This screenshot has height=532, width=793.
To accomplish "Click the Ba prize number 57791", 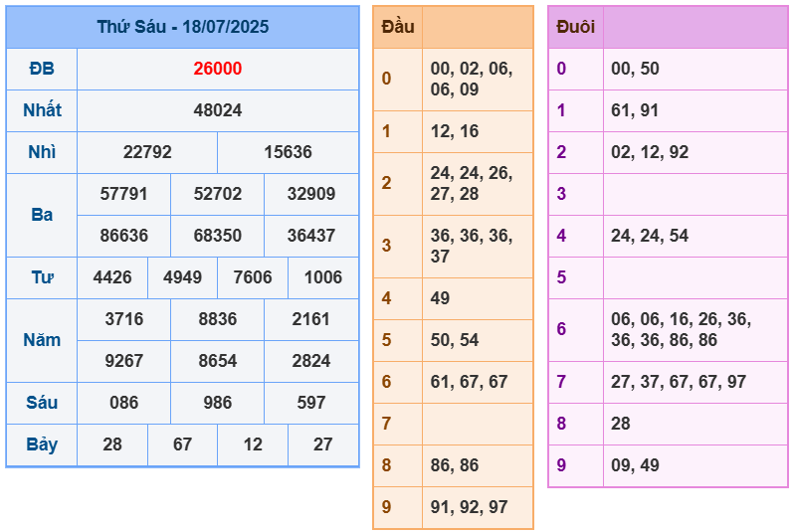I will 123,194.
